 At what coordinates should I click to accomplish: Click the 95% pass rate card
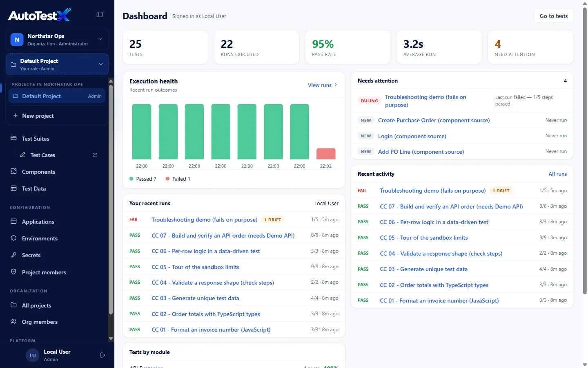[x=348, y=47]
